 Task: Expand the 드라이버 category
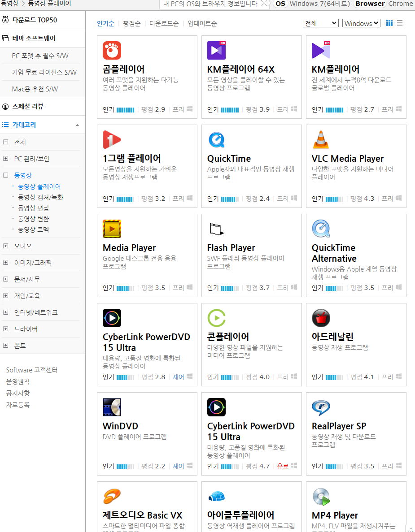click(x=5, y=329)
